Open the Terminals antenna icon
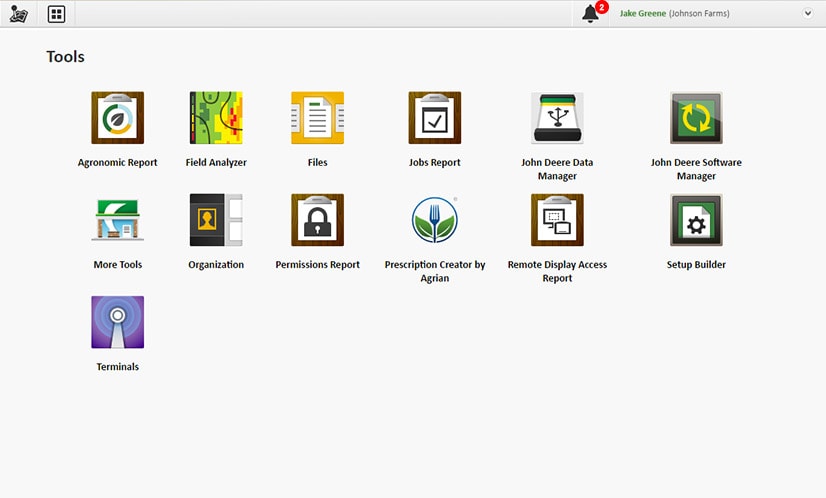The height and width of the screenshot is (498, 826). click(117, 322)
